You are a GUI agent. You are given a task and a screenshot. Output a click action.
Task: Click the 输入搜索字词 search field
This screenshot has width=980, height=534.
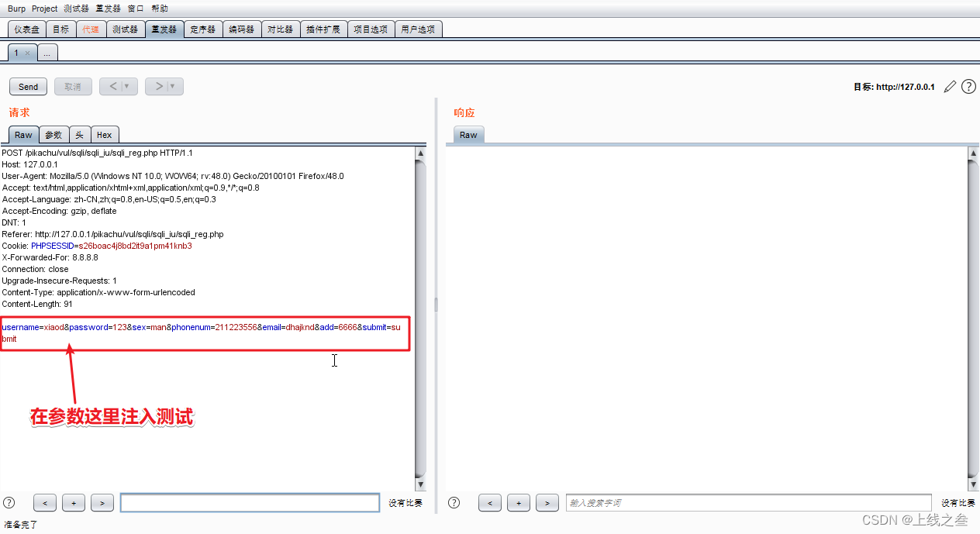(x=748, y=501)
